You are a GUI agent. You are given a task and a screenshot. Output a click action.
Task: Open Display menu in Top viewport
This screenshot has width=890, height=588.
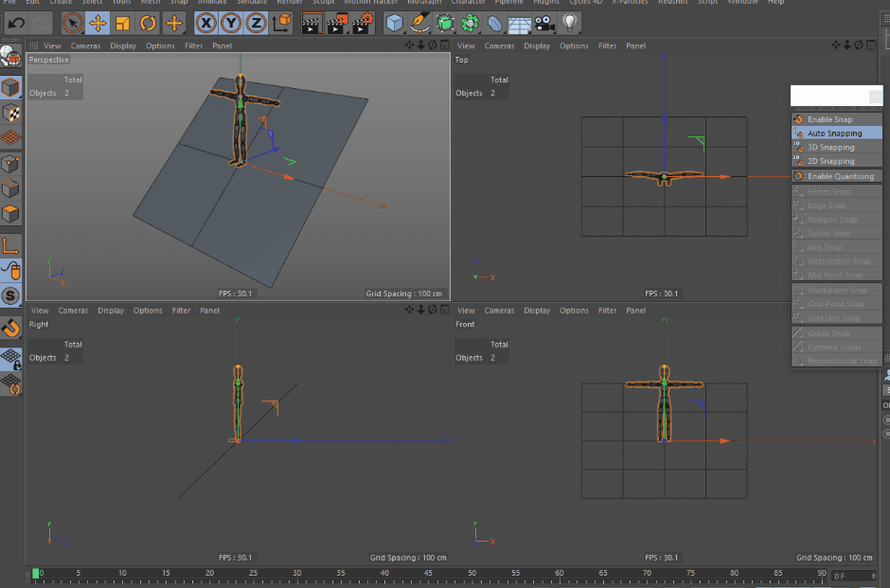(x=537, y=46)
